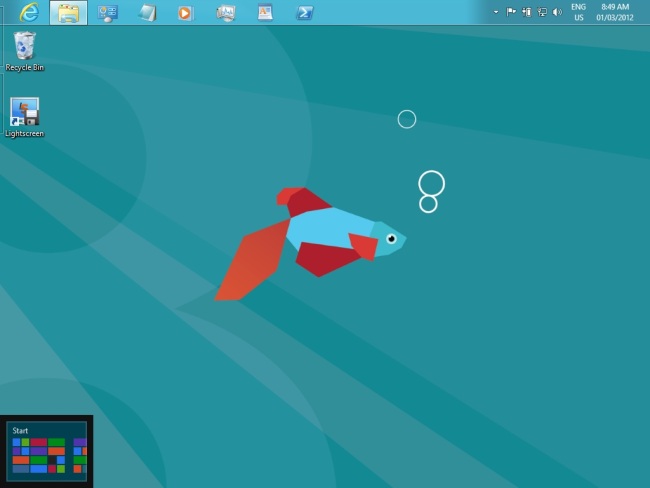The image size is (650, 488).
Task: Open the performance monitor taskbar icon
Action: tap(226, 13)
